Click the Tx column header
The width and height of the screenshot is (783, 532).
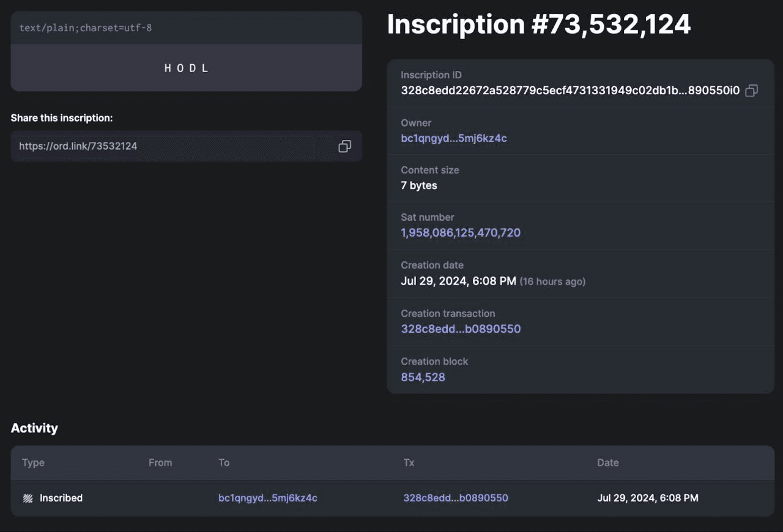click(409, 463)
